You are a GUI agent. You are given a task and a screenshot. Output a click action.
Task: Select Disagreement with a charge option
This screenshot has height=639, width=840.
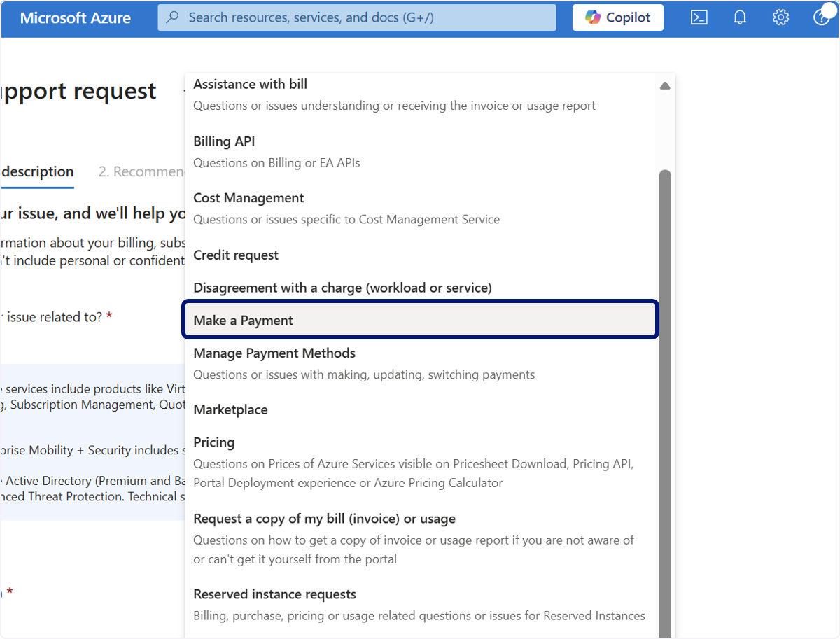[421, 288]
